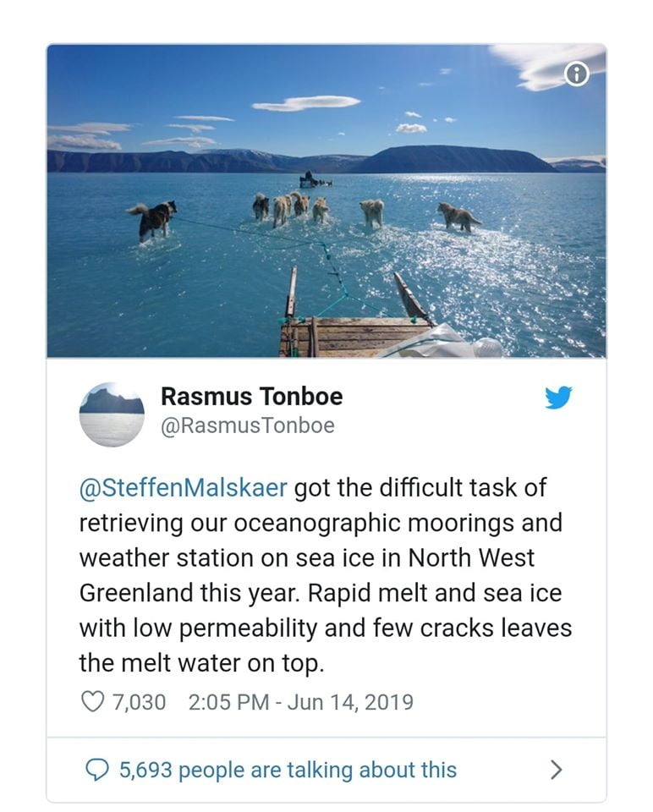Screen dimensions: 653x812
Task: Click the lone husky at the photo's left
Action: click(155, 219)
